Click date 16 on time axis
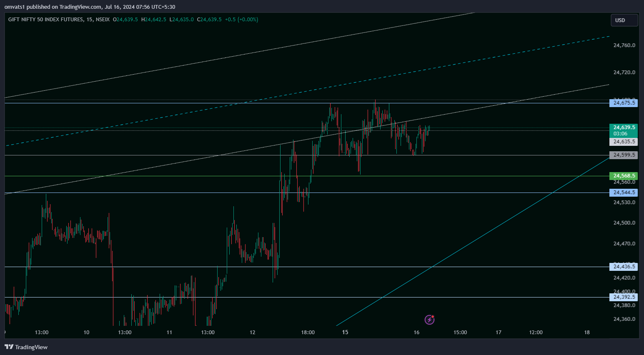This screenshot has height=355, width=644. [416, 332]
